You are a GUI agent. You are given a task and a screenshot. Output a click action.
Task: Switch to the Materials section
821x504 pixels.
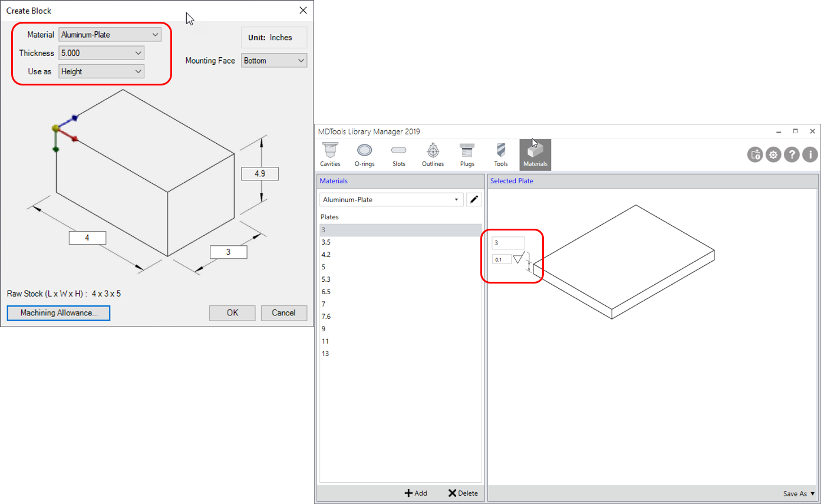[x=535, y=154]
